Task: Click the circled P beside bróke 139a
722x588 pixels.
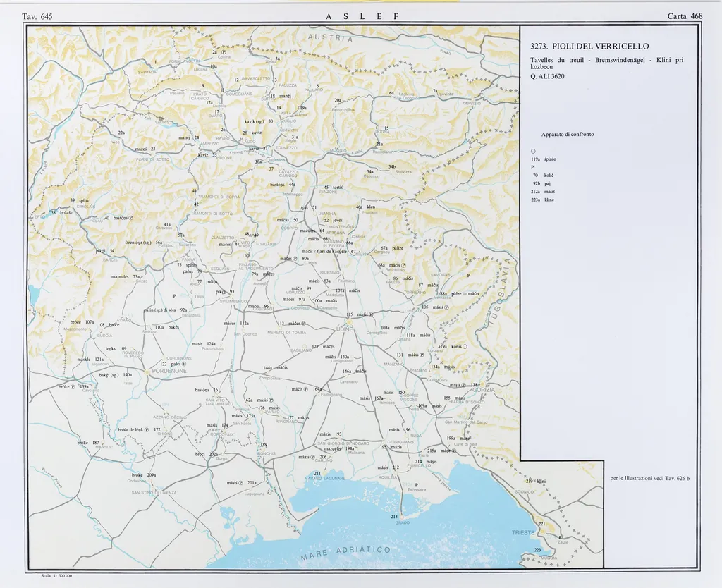Action: (x=73, y=386)
